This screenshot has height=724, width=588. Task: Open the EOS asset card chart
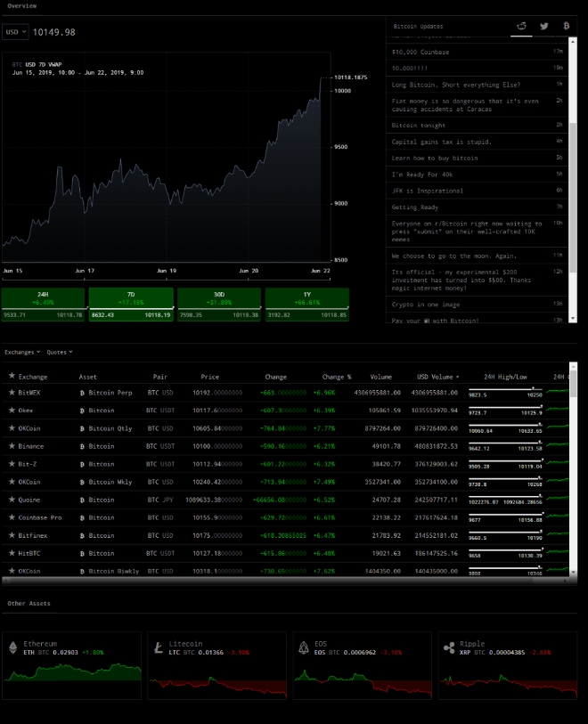(363, 665)
